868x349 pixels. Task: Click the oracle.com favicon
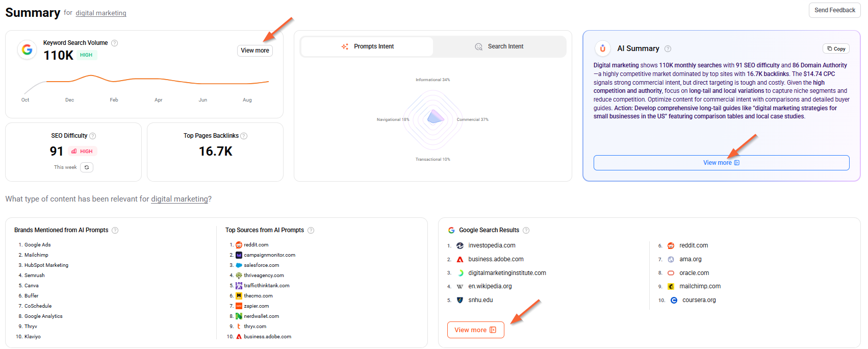[x=671, y=273]
